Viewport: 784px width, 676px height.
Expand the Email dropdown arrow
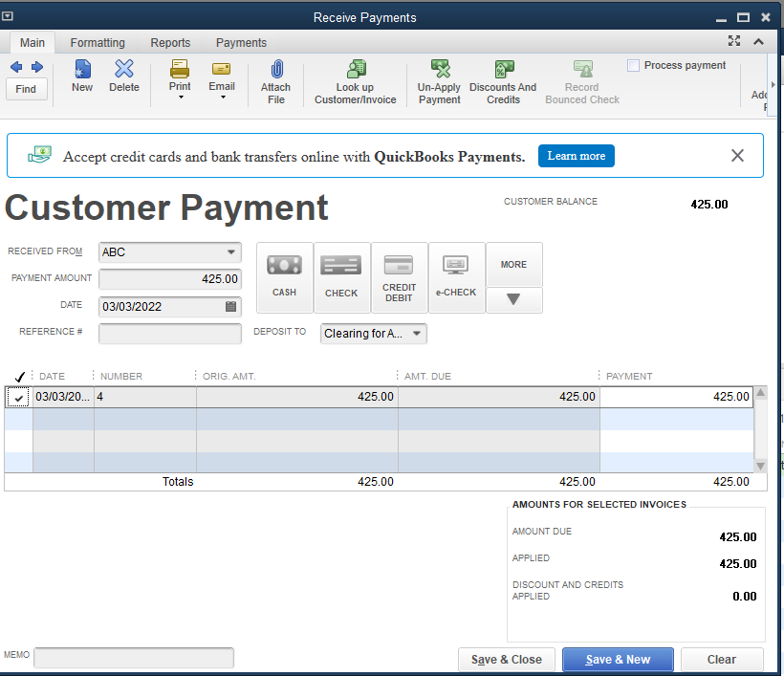click(x=223, y=98)
